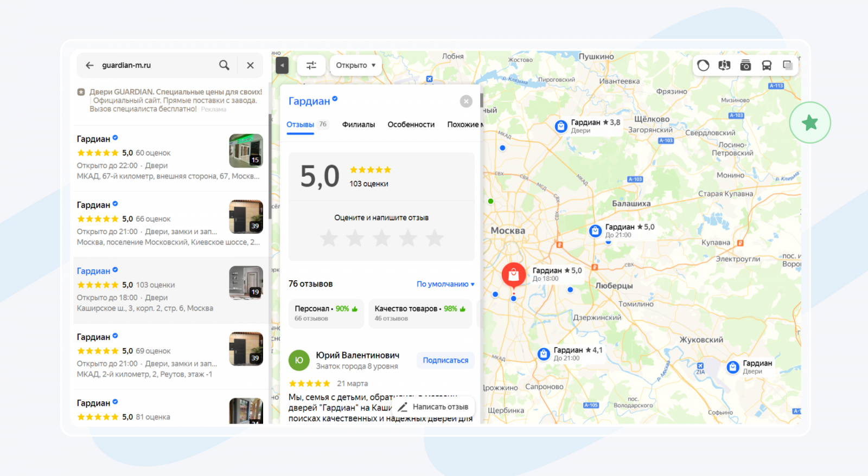868x476 pixels.
Task: Open the photo thumbnail of the 60 оценок result
Action: click(246, 151)
